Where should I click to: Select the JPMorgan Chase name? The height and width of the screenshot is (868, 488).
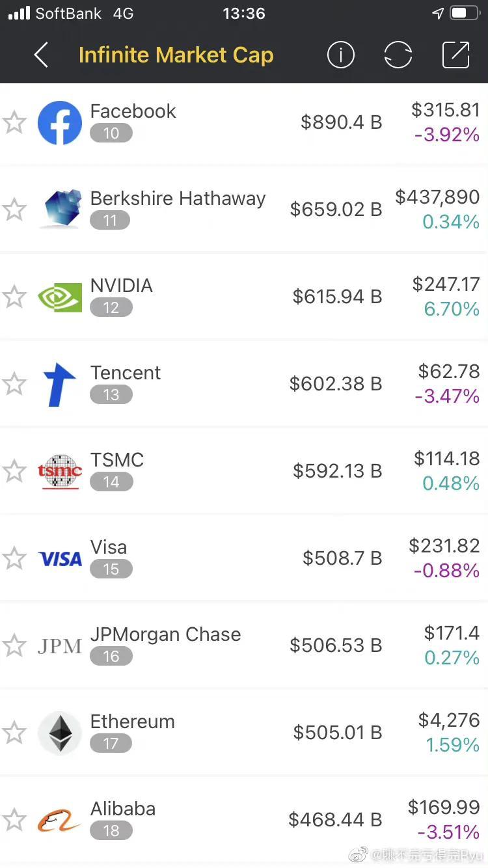[165, 634]
